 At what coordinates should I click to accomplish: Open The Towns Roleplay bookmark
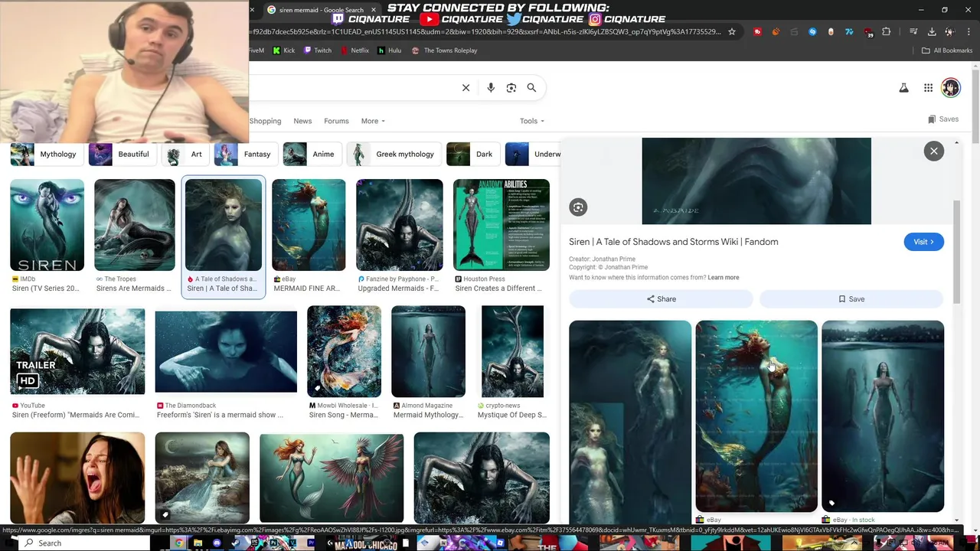(x=445, y=51)
